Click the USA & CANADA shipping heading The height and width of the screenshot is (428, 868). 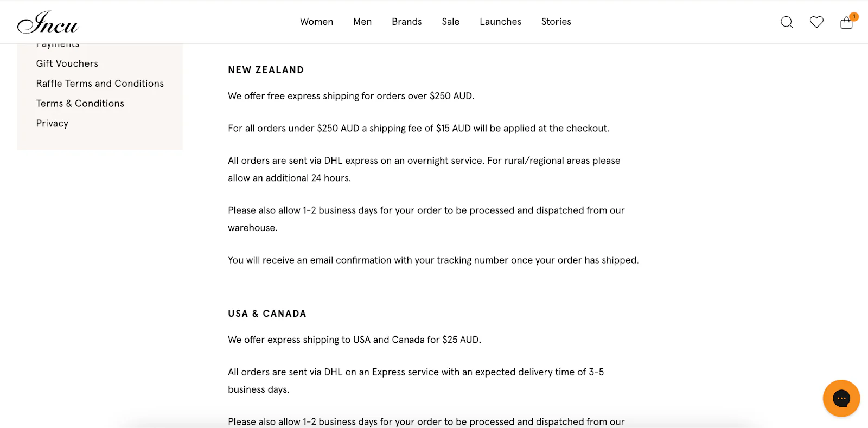coord(267,313)
